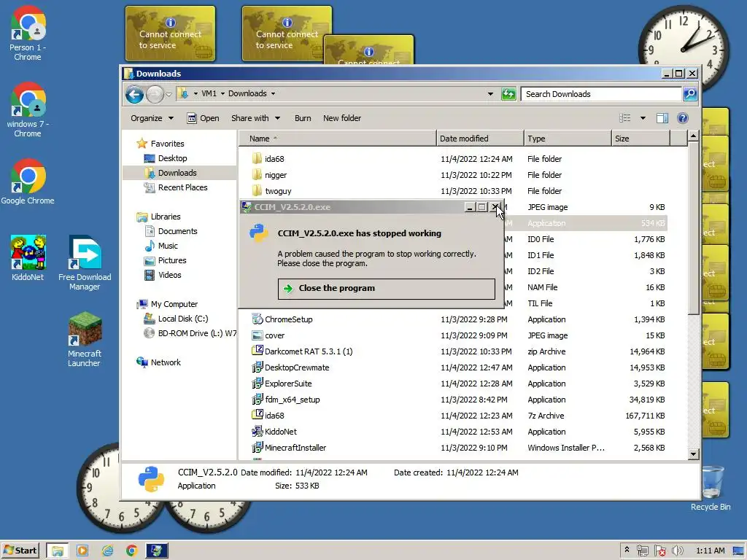Image resolution: width=747 pixels, height=560 pixels.
Task: Sort by the Type column header
Action: 568,139
